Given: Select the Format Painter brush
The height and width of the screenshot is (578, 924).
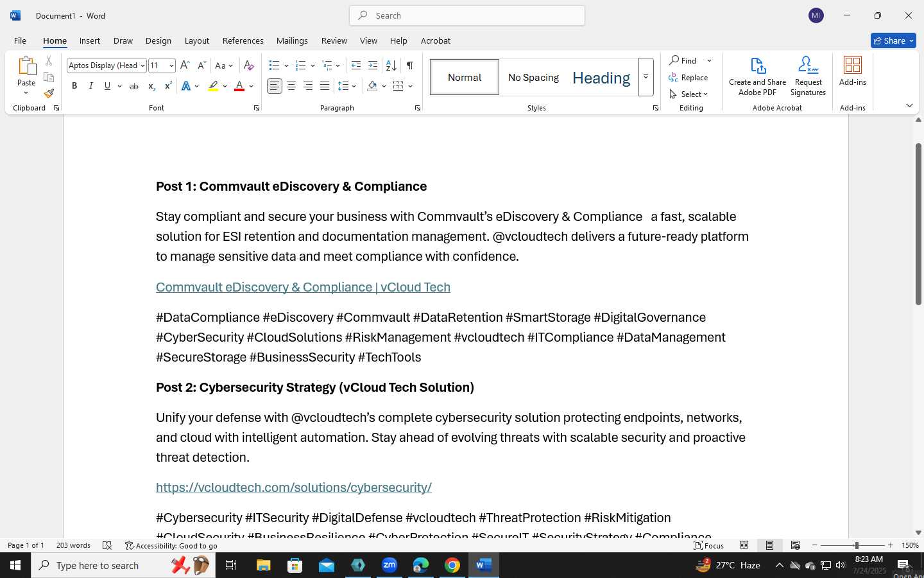Looking at the screenshot, I should point(49,93).
